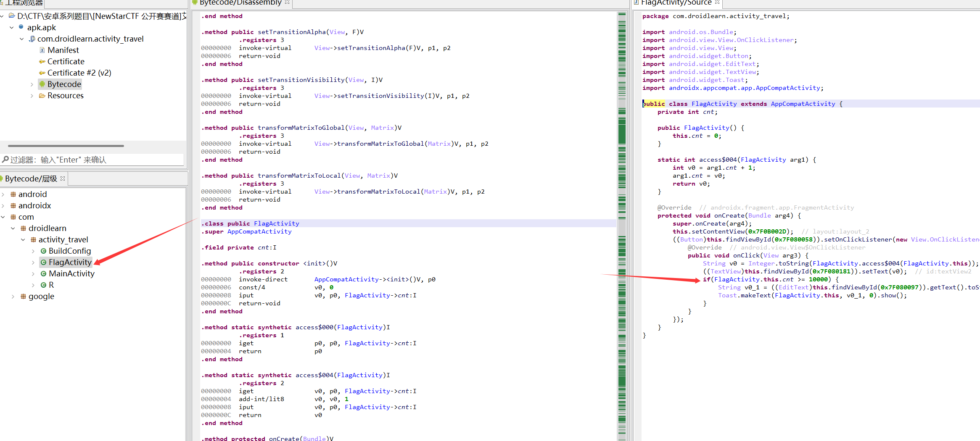Screen dimensions: 980x441
Task: Expand the google package node
Action: click(x=13, y=296)
